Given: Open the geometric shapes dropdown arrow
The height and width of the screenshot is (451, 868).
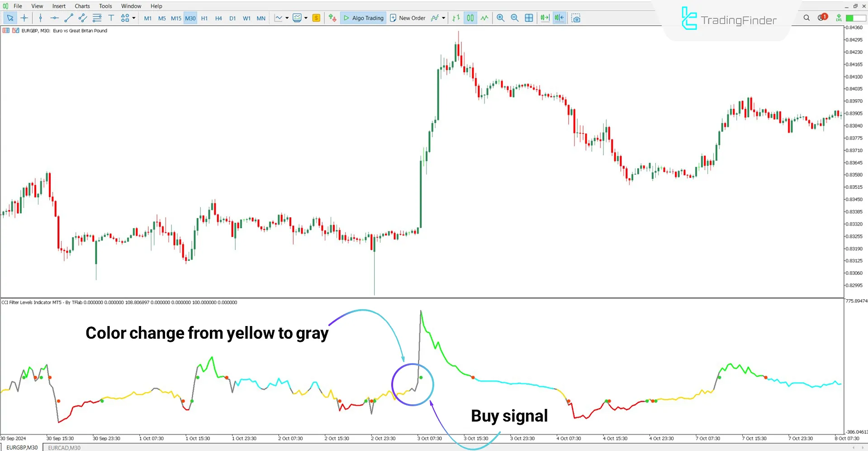Looking at the screenshot, I should 134,18.
